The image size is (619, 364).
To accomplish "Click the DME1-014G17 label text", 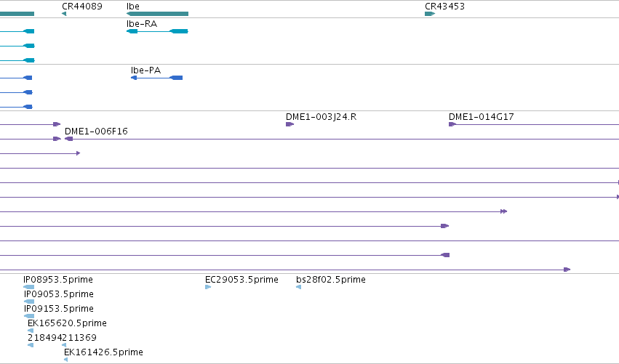I will coord(482,117).
